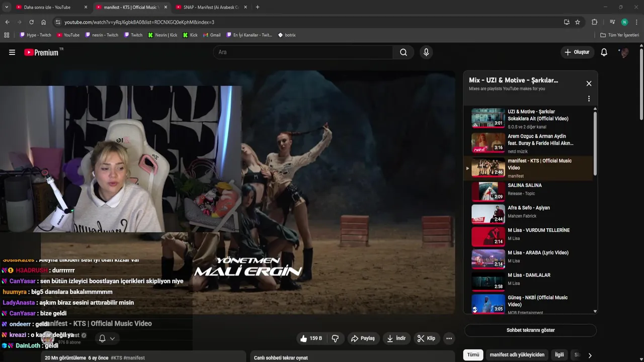
Task: Open Mix playlist three-dot options
Action: tap(589, 99)
